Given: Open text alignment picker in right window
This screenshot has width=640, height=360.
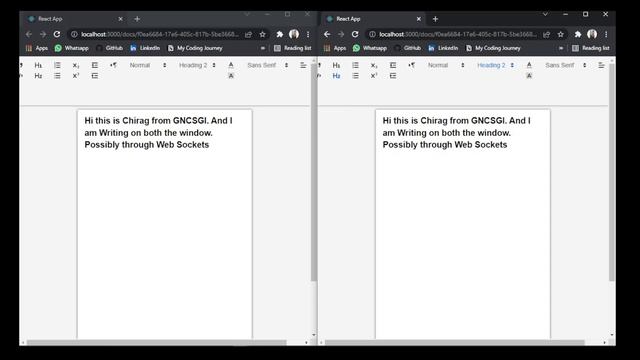Looking at the screenshot, I should [601, 65].
